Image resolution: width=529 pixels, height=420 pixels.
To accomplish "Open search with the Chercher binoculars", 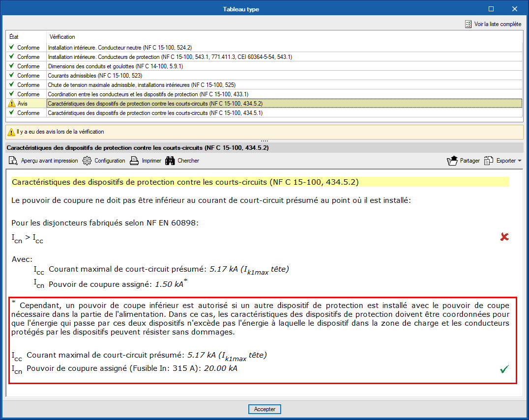I will click(x=170, y=161).
